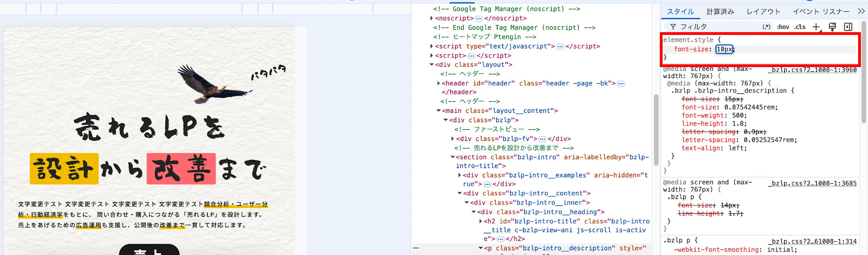
Task: Toggle the computed styles sidebar icon
Action: [x=848, y=27]
